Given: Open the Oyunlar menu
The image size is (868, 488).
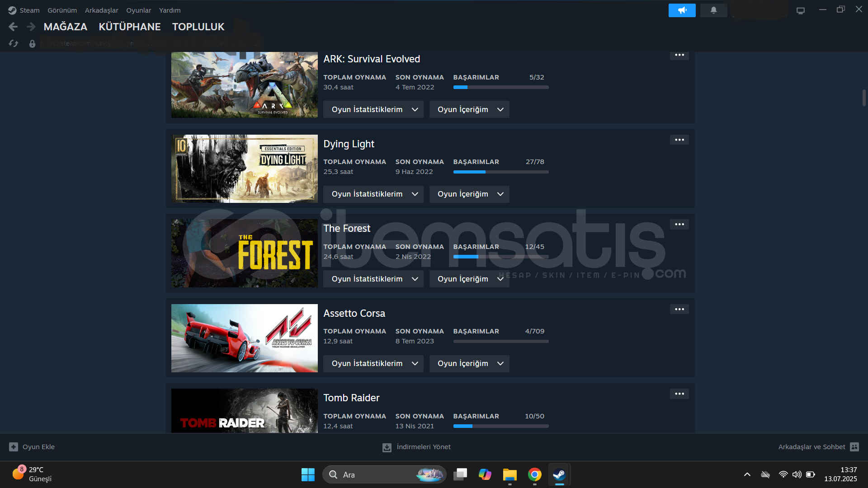Looking at the screenshot, I should pyautogui.click(x=138, y=10).
